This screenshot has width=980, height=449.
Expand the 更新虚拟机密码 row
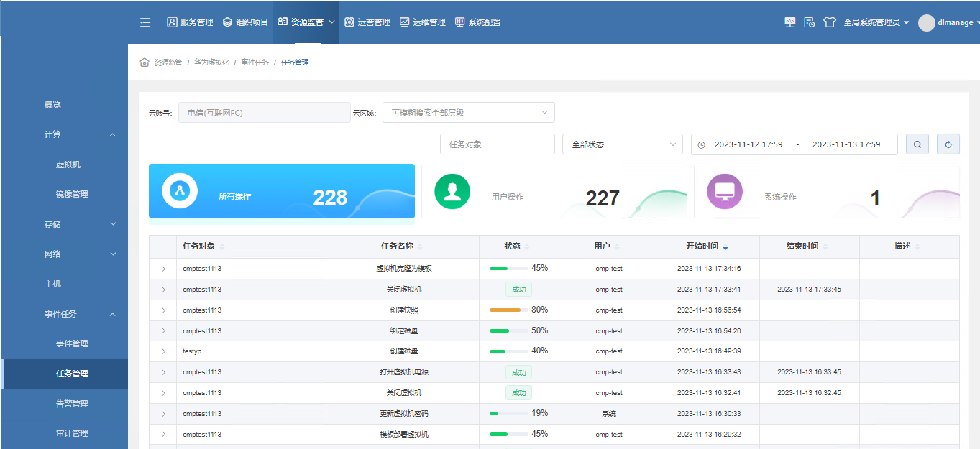[163, 414]
